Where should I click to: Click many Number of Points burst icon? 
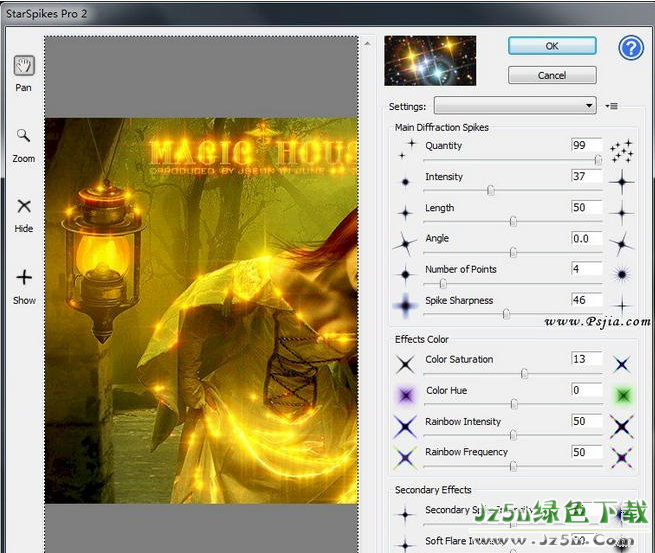click(x=622, y=274)
